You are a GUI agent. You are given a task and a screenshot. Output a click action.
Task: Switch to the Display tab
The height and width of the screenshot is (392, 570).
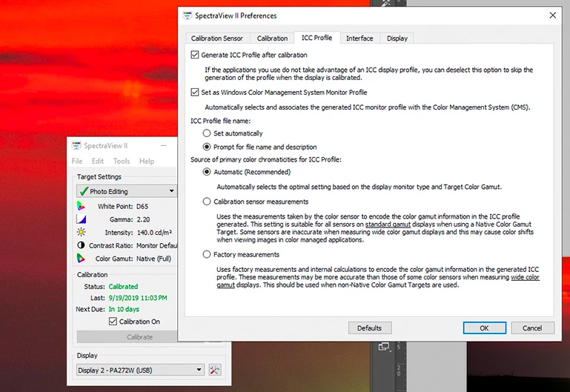pos(397,38)
